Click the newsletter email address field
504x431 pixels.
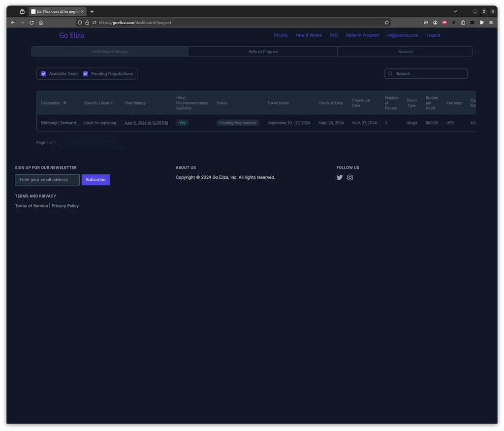(x=47, y=180)
